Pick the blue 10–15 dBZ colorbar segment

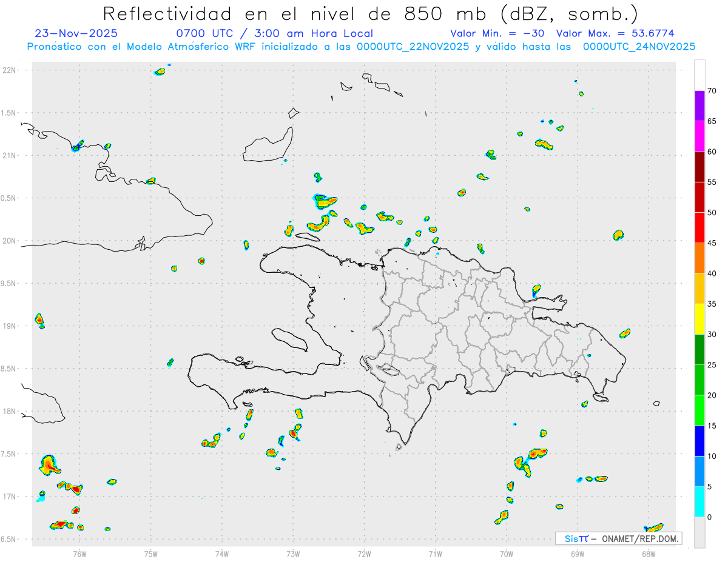[699, 441]
